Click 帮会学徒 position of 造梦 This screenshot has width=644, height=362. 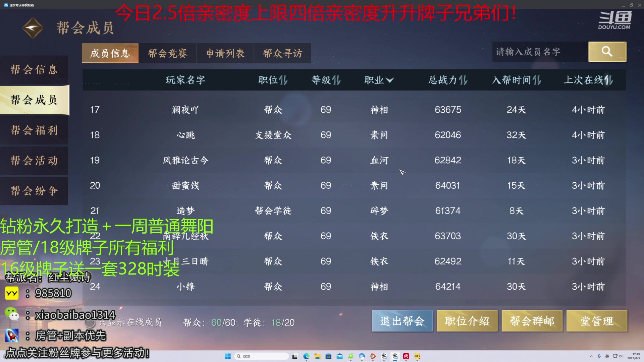(x=273, y=210)
